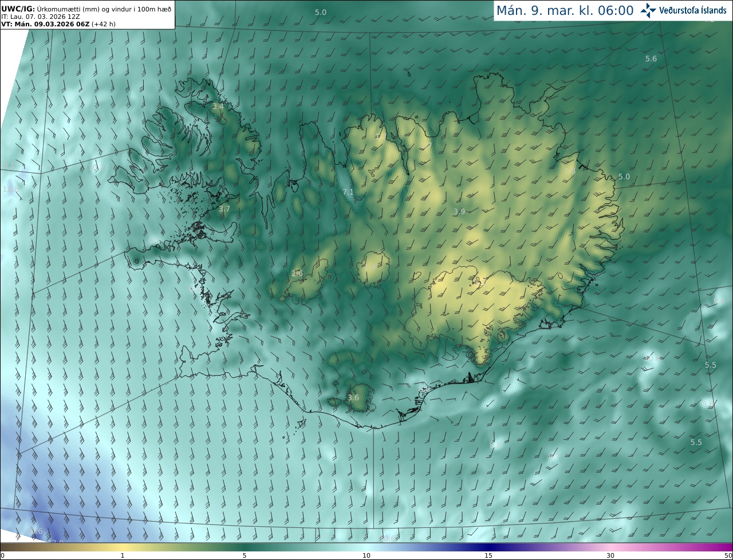The width and height of the screenshot is (733, 560).
Task: Click the 30 tick label on the color scale
Action: (610, 555)
